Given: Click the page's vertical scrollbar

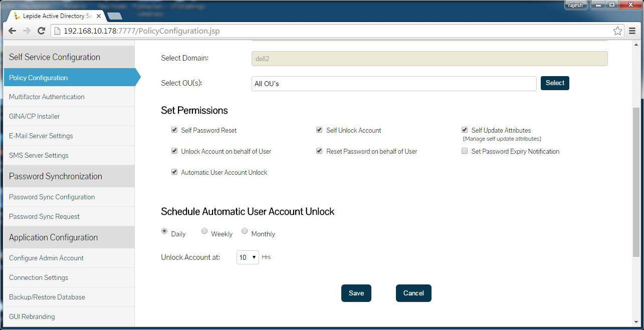Looking at the screenshot, I should [636, 180].
